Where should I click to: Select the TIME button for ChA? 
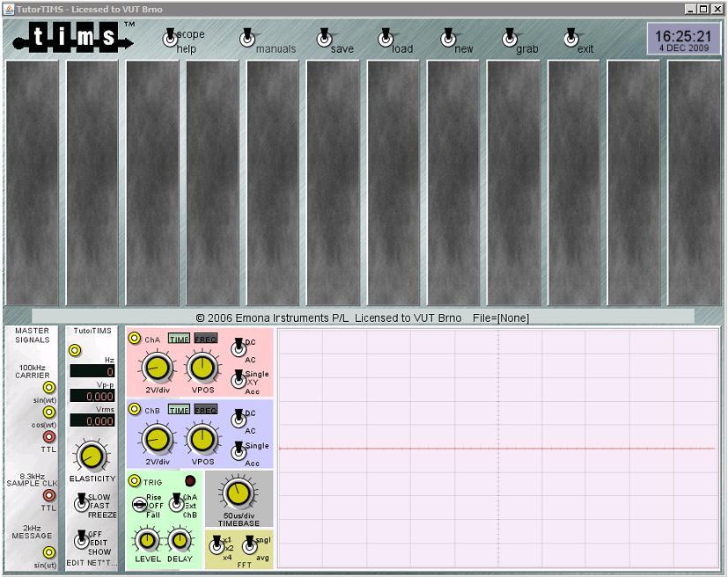(x=180, y=339)
